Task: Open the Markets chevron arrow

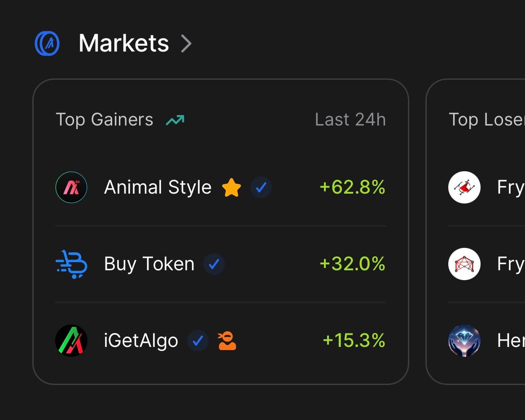Action: (186, 43)
